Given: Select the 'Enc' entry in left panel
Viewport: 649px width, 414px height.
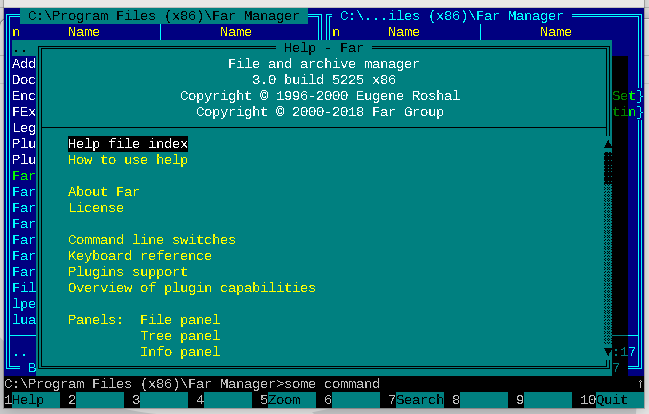Looking at the screenshot, I should coord(24,96).
